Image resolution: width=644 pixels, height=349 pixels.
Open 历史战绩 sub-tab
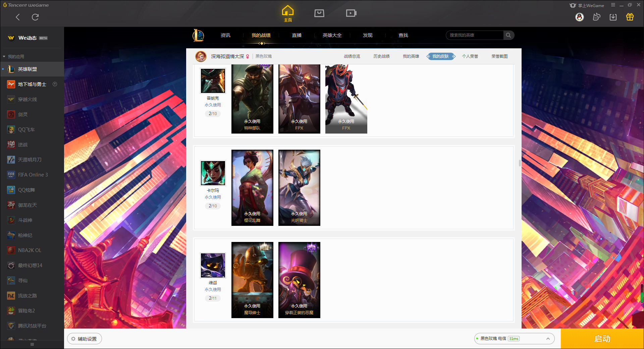(x=381, y=56)
